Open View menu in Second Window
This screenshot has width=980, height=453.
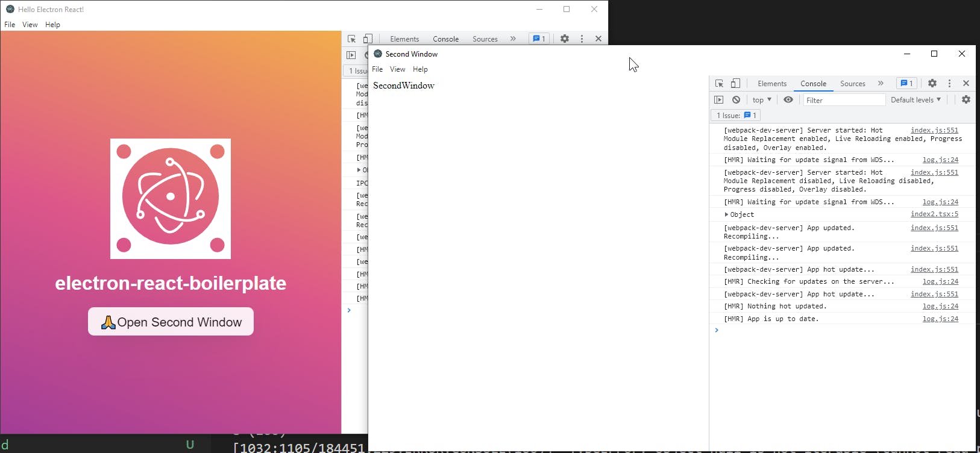(x=398, y=69)
